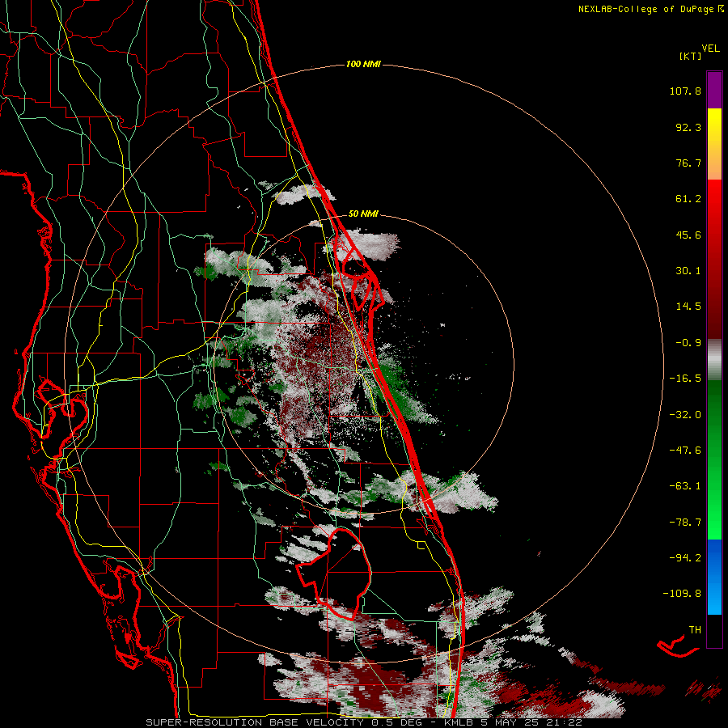Select the -109.8 velocity scale value
Image resolution: width=728 pixels, height=728 pixels.
(682, 594)
